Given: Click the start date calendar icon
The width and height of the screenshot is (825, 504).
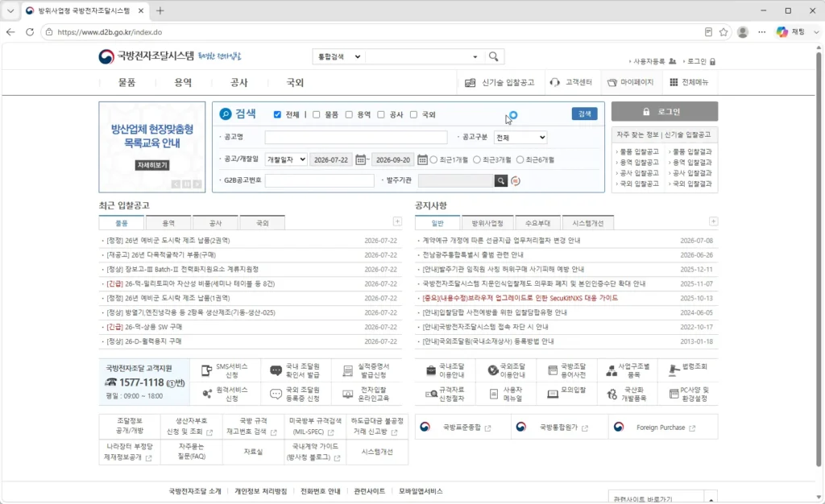Looking at the screenshot, I should 360,159.
